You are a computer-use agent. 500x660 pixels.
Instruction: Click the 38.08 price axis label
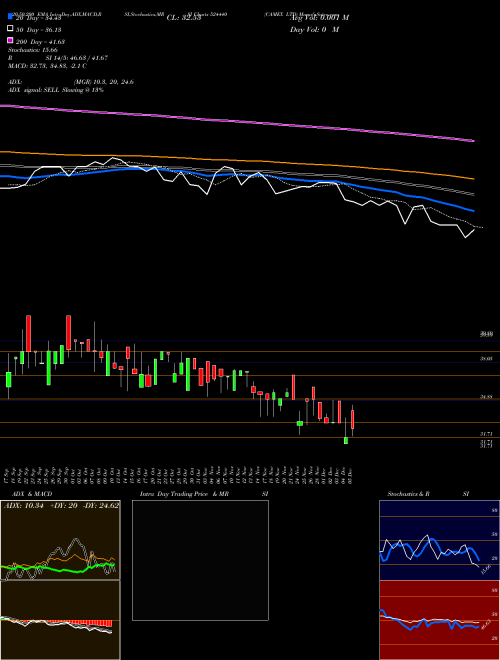point(486,359)
